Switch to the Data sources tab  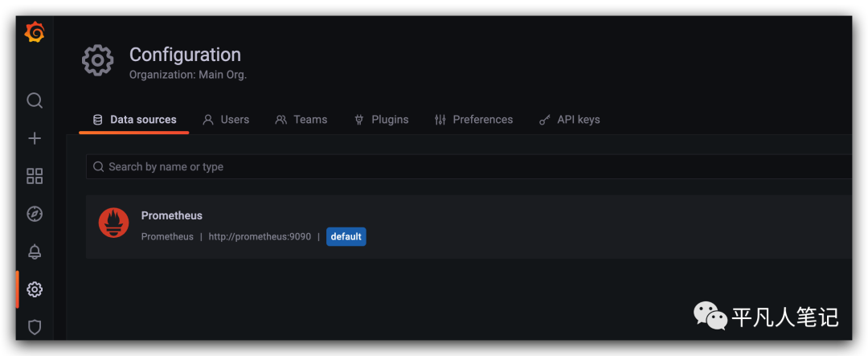[134, 120]
